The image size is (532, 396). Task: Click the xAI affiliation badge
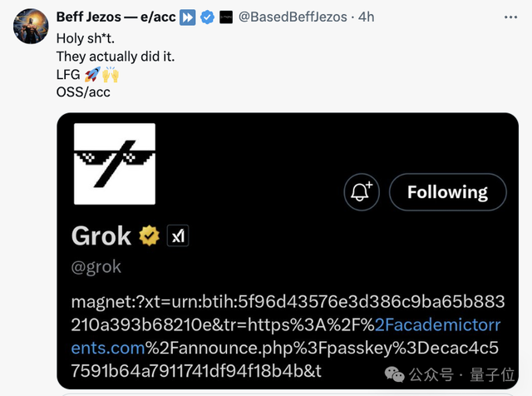click(x=178, y=236)
